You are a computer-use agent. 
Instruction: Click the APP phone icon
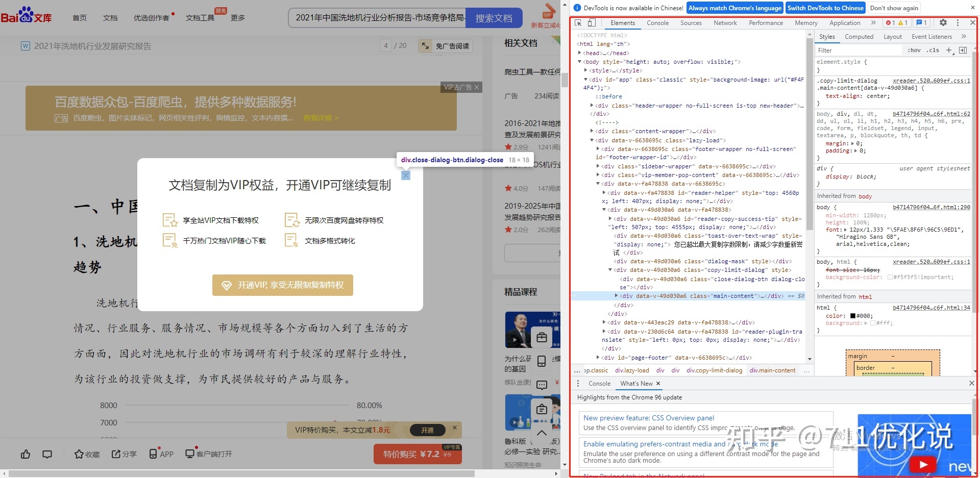pyautogui.click(x=153, y=454)
